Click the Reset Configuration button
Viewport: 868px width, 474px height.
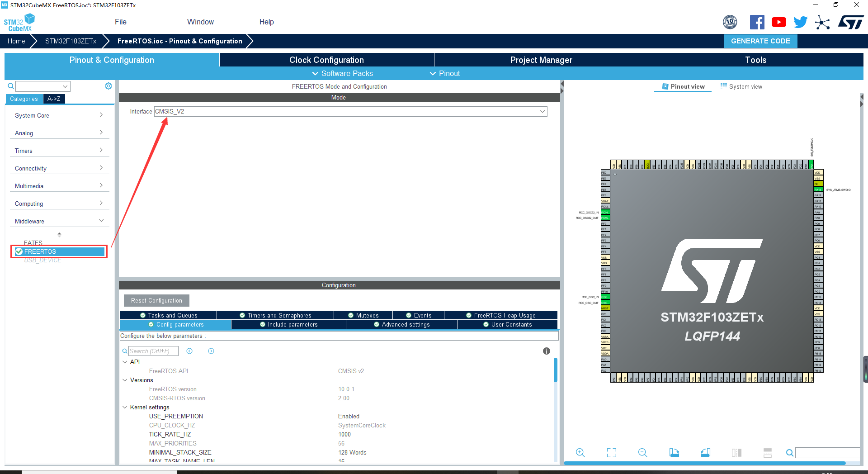click(156, 300)
